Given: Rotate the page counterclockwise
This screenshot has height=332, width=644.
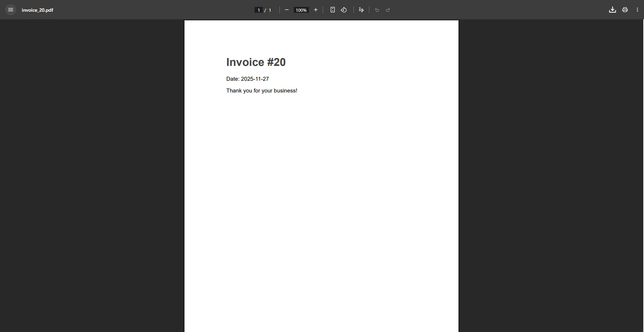Looking at the screenshot, I should 344,10.
